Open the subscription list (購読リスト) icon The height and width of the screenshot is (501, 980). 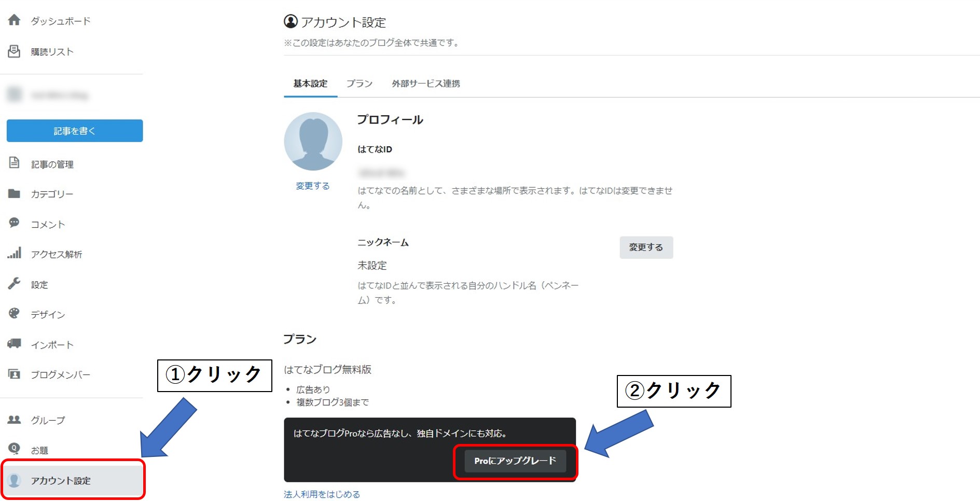pyautogui.click(x=14, y=51)
